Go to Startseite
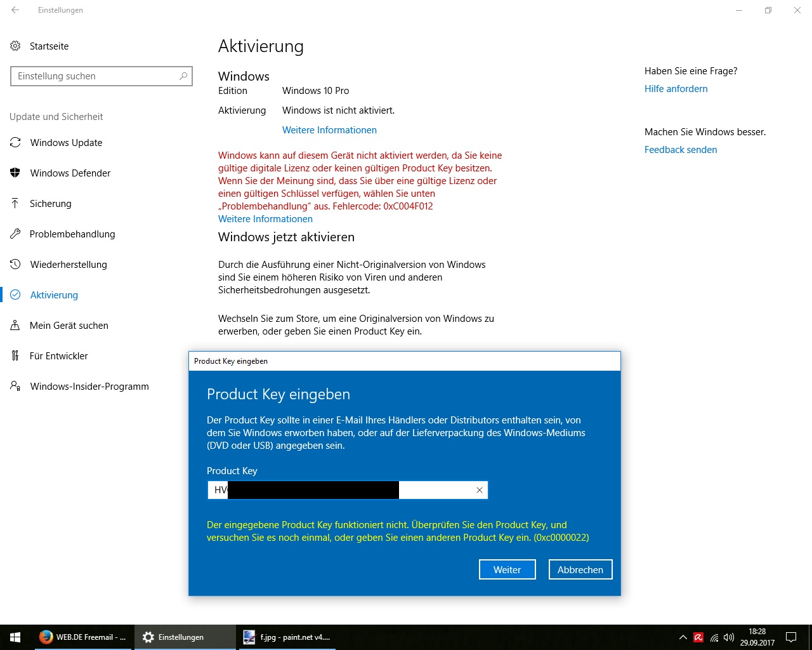 click(x=49, y=46)
